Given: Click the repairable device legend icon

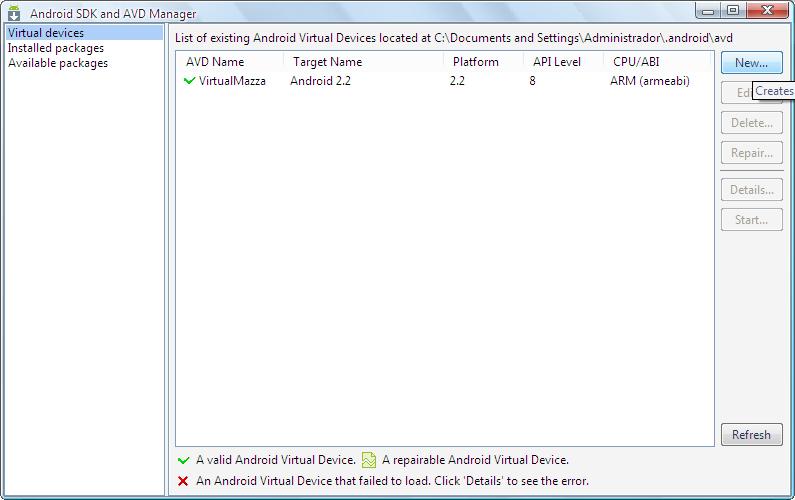Looking at the screenshot, I should point(369,460).
